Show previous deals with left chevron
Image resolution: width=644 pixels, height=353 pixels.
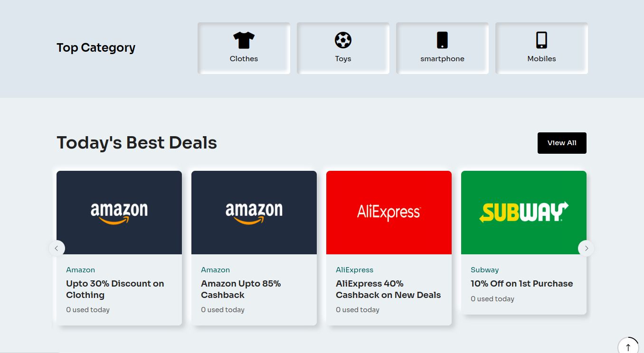pos(57,248)
